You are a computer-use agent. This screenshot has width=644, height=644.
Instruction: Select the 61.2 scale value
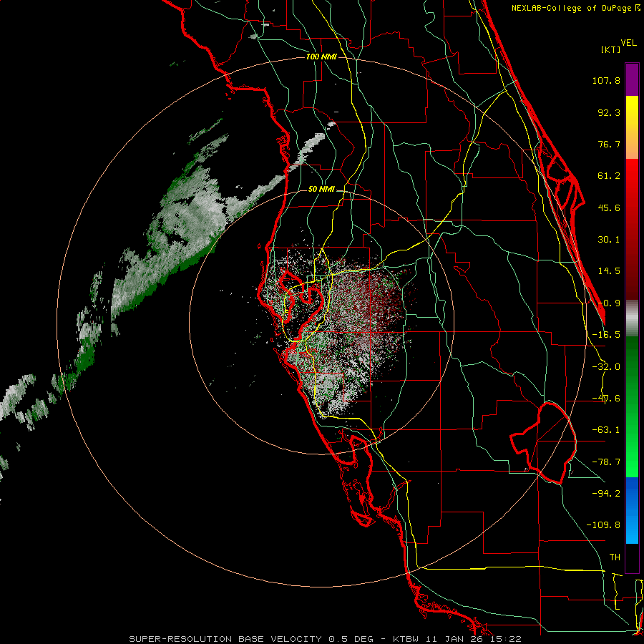(609, 176)
